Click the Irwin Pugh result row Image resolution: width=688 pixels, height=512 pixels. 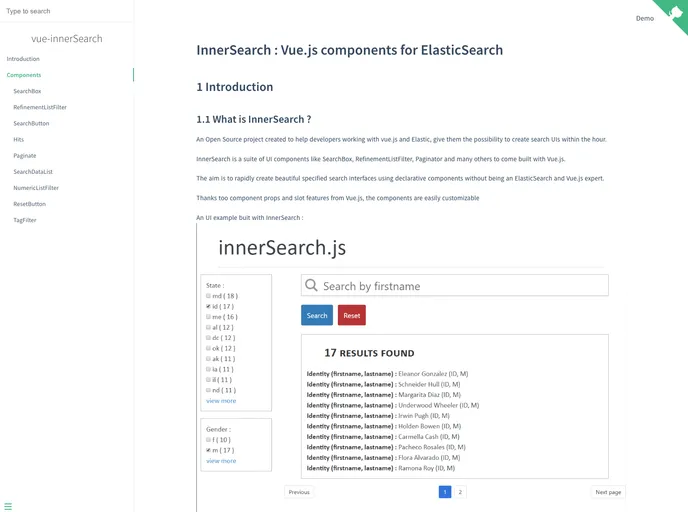[x=378, y=415]
